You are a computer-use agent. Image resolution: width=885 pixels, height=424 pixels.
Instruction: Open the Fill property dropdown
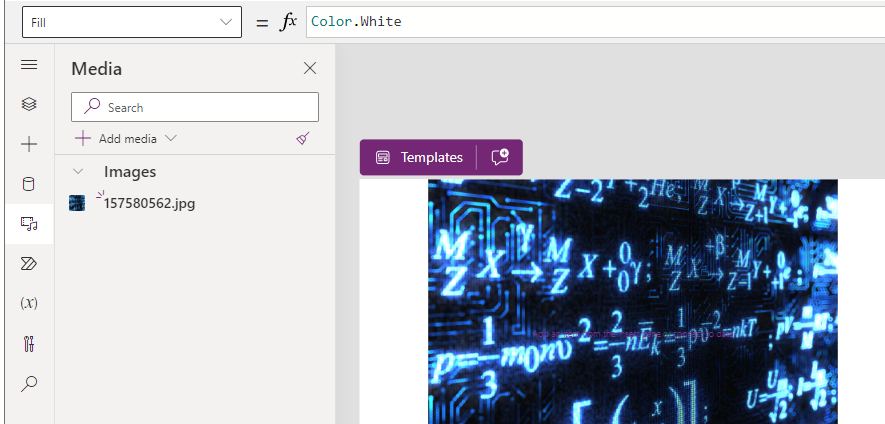pyautogui.click(x=132, y=22)
